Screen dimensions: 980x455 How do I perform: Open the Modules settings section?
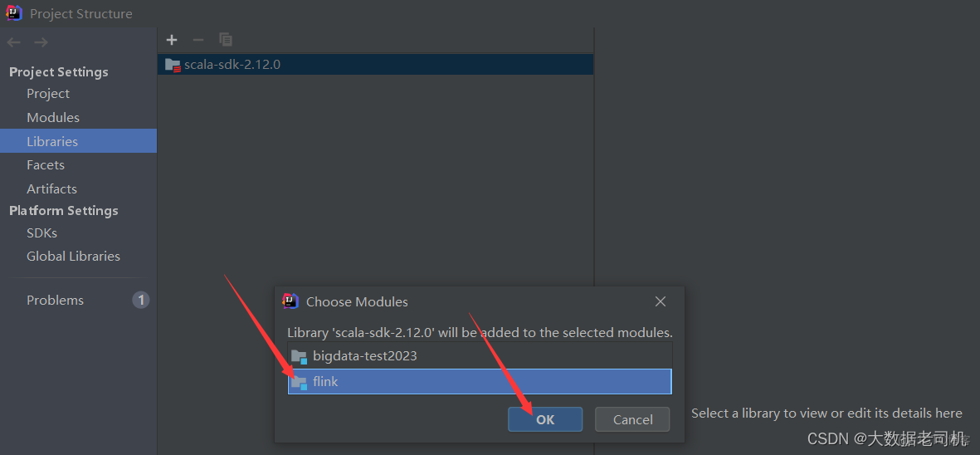[x=53, y=118]
